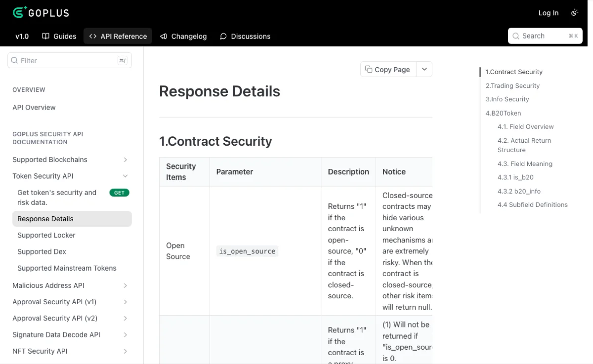This screenshot has height=364, width=593.
Task: Click the Log In link
Action: point(549,13)
